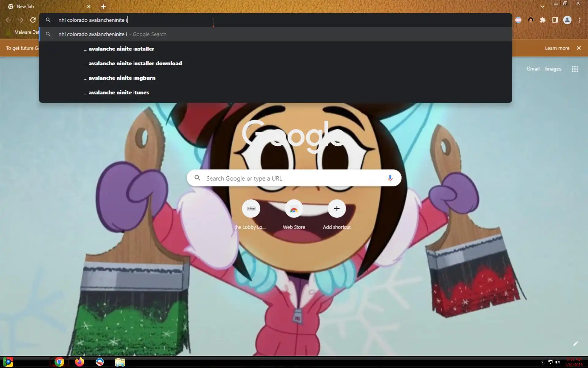Click the Add shortcut plus button
The width and height of the screenshot is (588, 368).
(337, 209)
